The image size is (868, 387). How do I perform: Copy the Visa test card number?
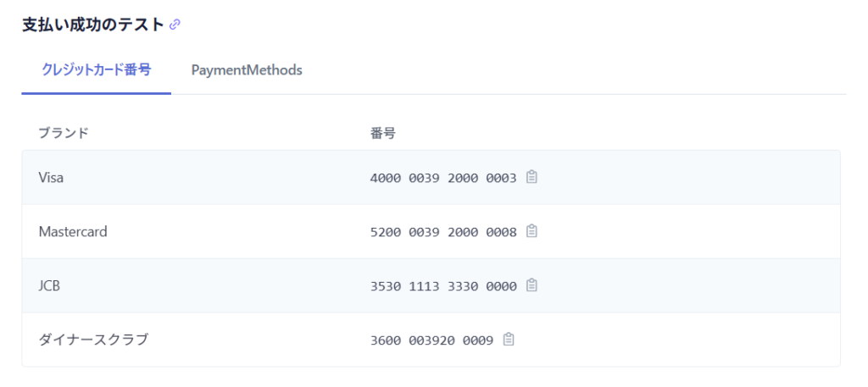coord(531,177)
